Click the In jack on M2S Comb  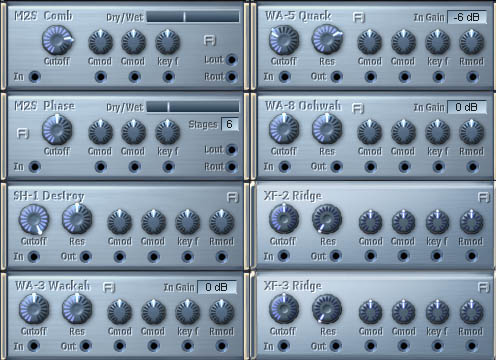click(35, 77)
